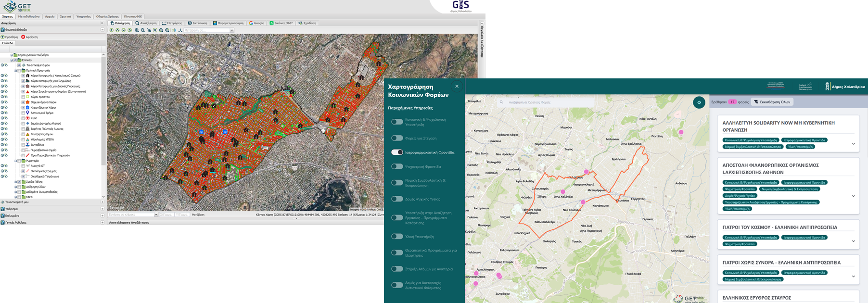
Task: Enable Ψυχιατρική Φροντίδα switch
Action: pyautogui.click(x=397, y=166)
